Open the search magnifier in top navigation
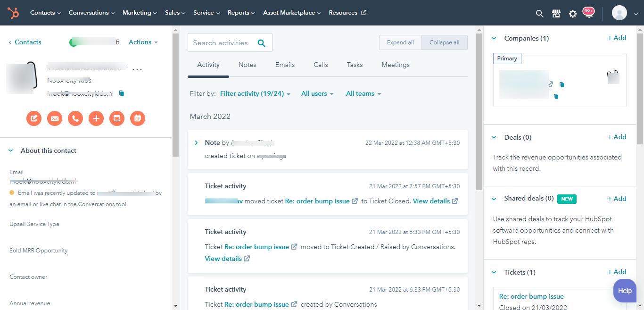Image resolution: width=644 pixels, height=310 pixels. point(540,14)
